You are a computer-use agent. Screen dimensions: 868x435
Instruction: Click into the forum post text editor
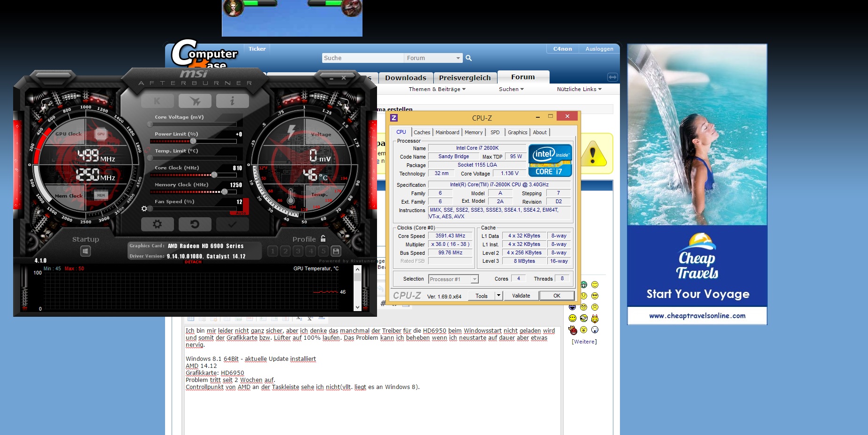coord(372,380)
